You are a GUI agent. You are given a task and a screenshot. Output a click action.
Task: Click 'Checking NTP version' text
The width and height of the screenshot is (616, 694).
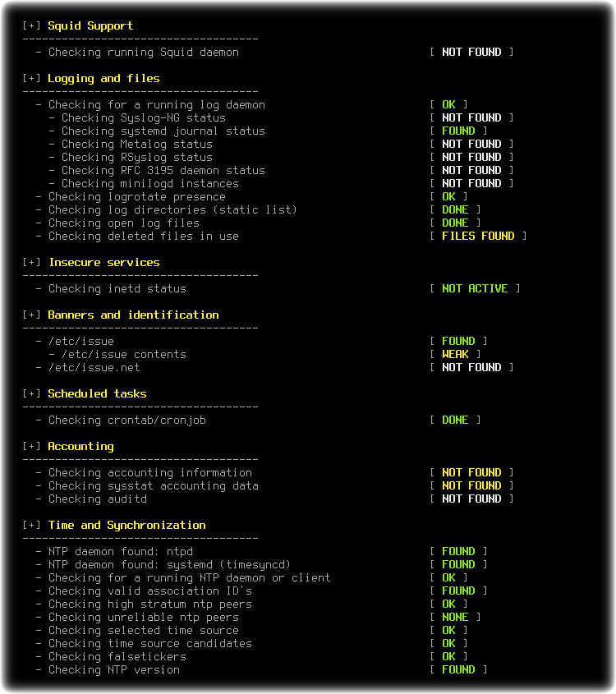[114, 670]
